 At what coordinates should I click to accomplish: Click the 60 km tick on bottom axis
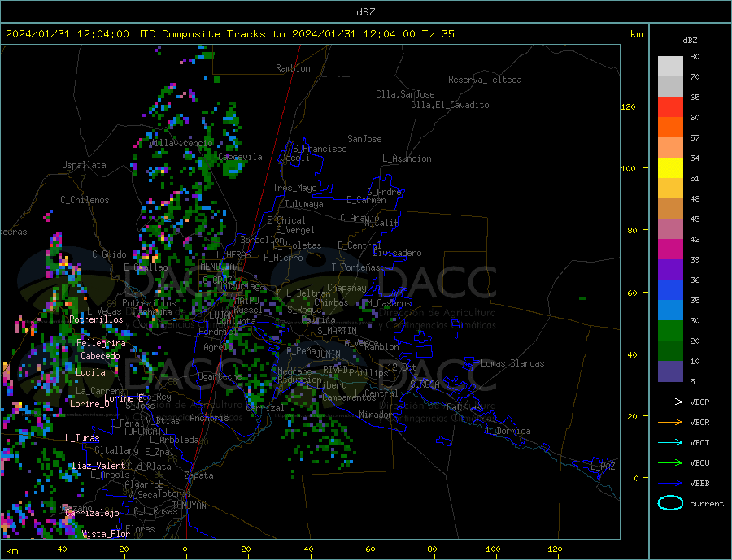370,549
